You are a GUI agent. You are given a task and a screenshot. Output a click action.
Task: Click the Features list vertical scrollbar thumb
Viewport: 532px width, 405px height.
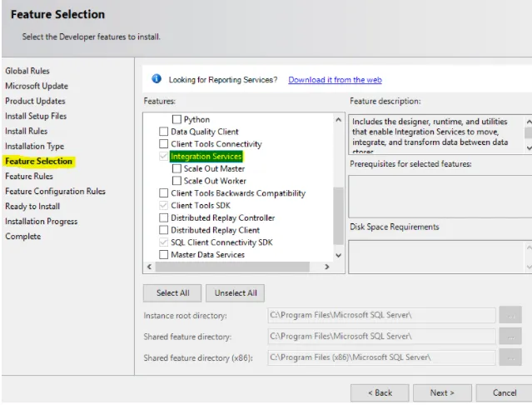338,216
